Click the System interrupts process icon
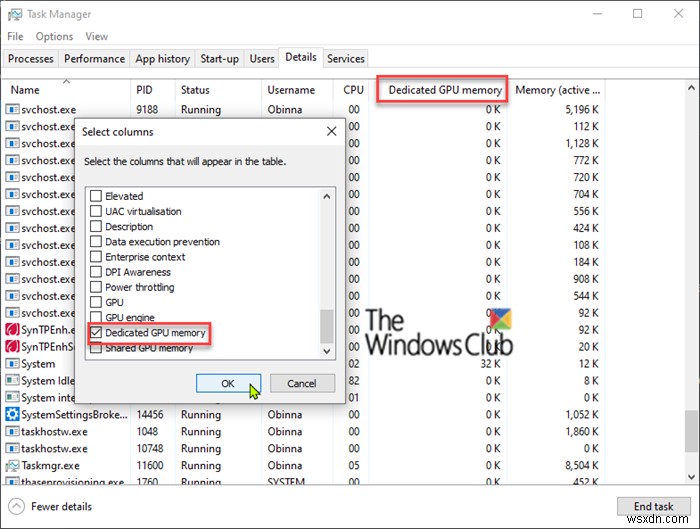 [x=12, y=398]
